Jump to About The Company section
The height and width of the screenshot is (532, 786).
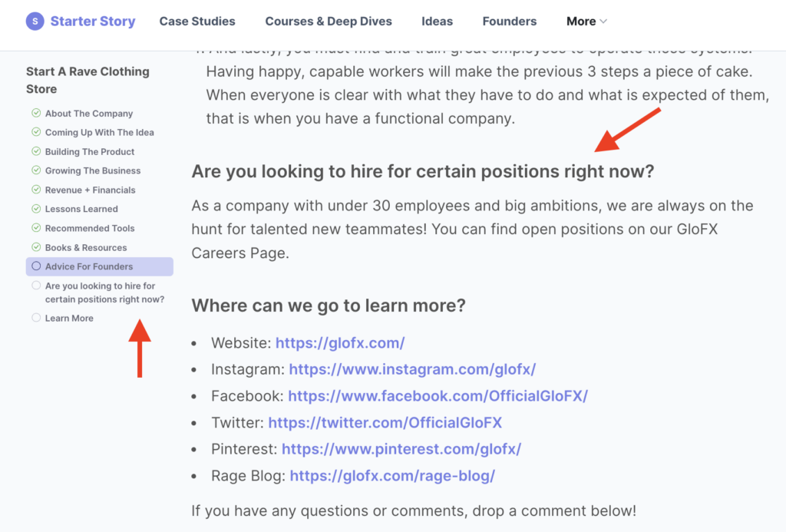[89, 114]
